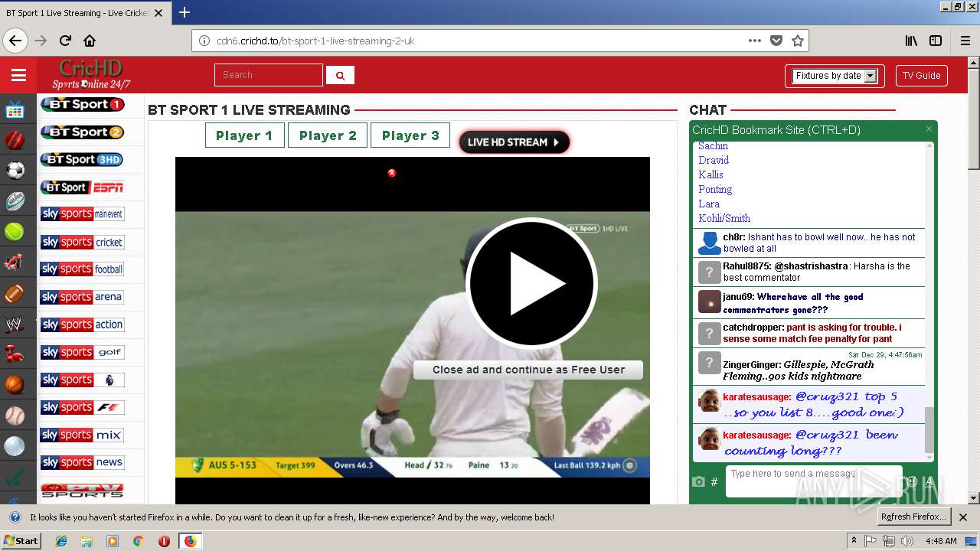
Task: Bookmark this page with star icon
Action: [797, 41]
